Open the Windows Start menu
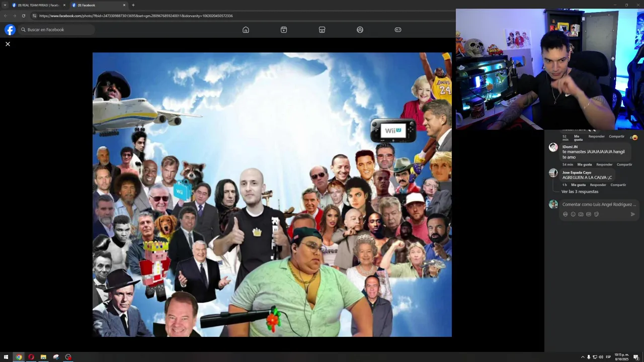This screenshot has width=644, height=362. coord(7,357)
